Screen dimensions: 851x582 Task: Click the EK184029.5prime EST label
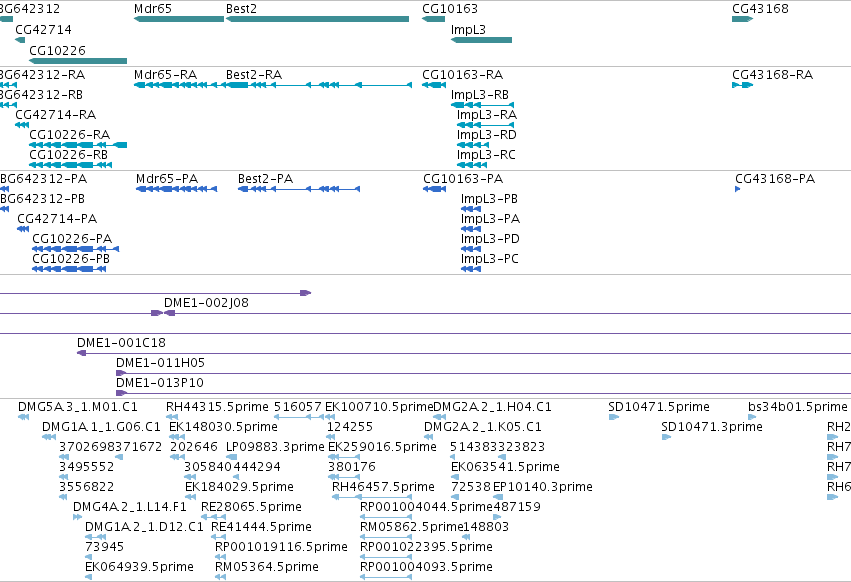pyautogui.click(x=239, y=487)
